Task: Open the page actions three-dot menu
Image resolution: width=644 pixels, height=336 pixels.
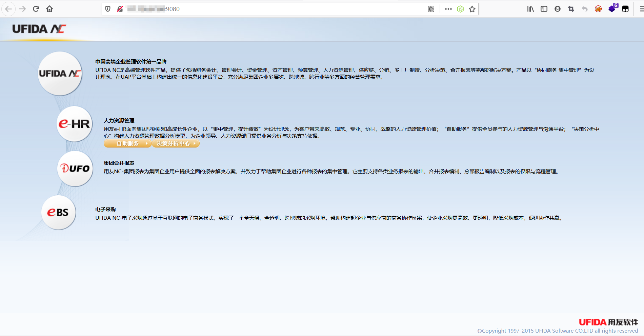Action: click(448, 9)
